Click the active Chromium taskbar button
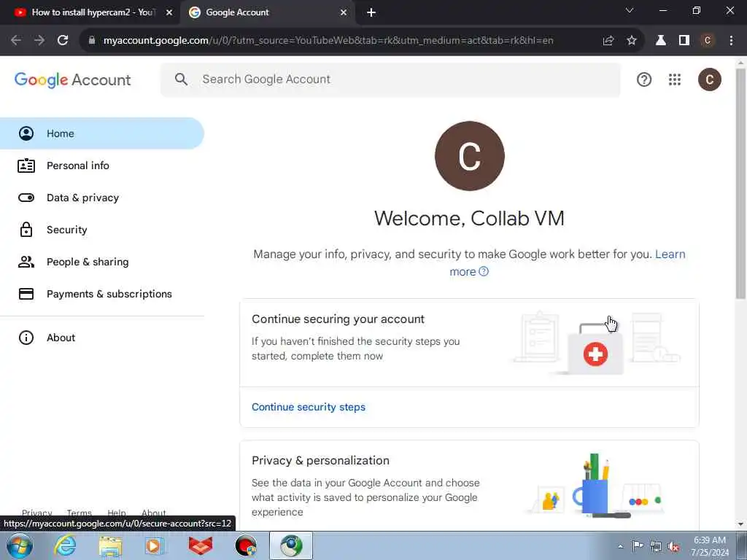The image size is (747, 560). [x=291, y=546]
